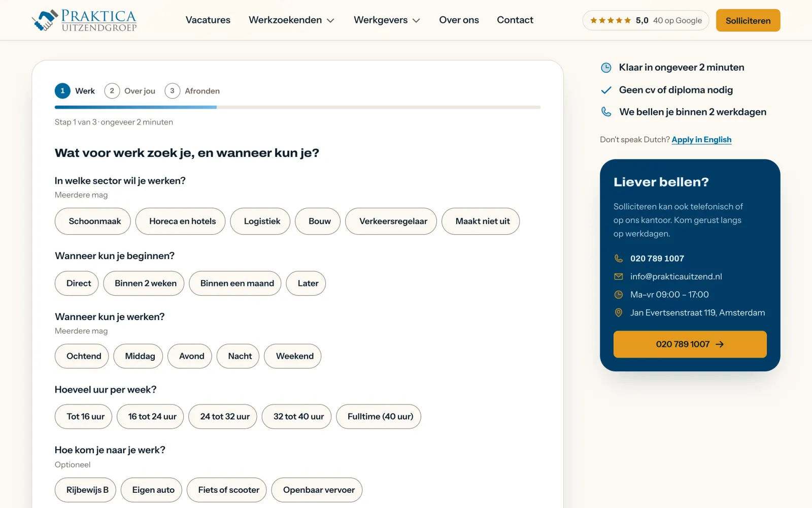Click the phone icon next to 020 789 1007 text
This screenshot has width=812, height=508.
(619, 259)
